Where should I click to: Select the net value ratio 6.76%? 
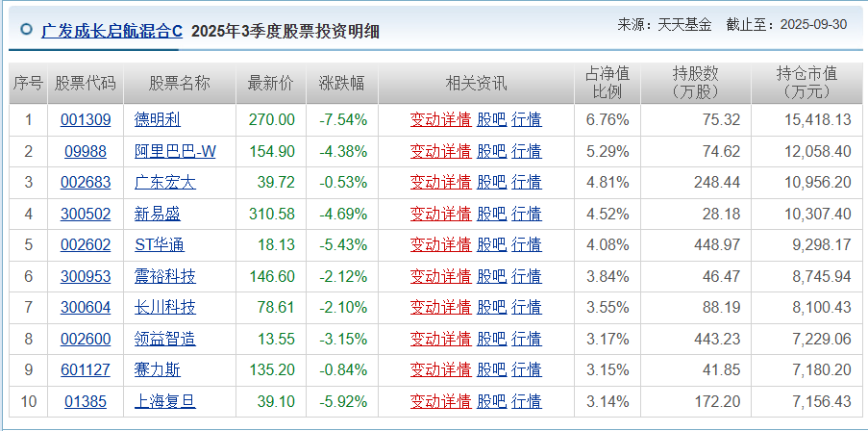[x=608, y=119]
